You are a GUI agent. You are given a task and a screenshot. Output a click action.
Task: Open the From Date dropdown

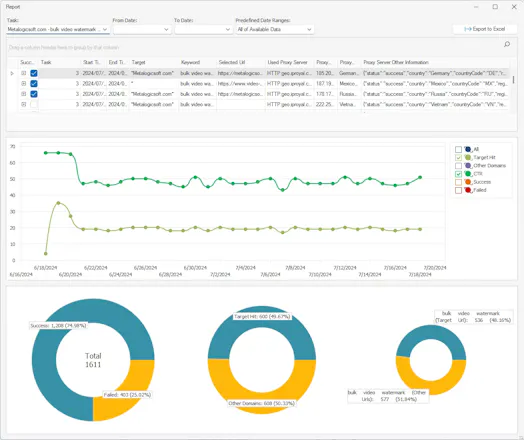(142, 29)
